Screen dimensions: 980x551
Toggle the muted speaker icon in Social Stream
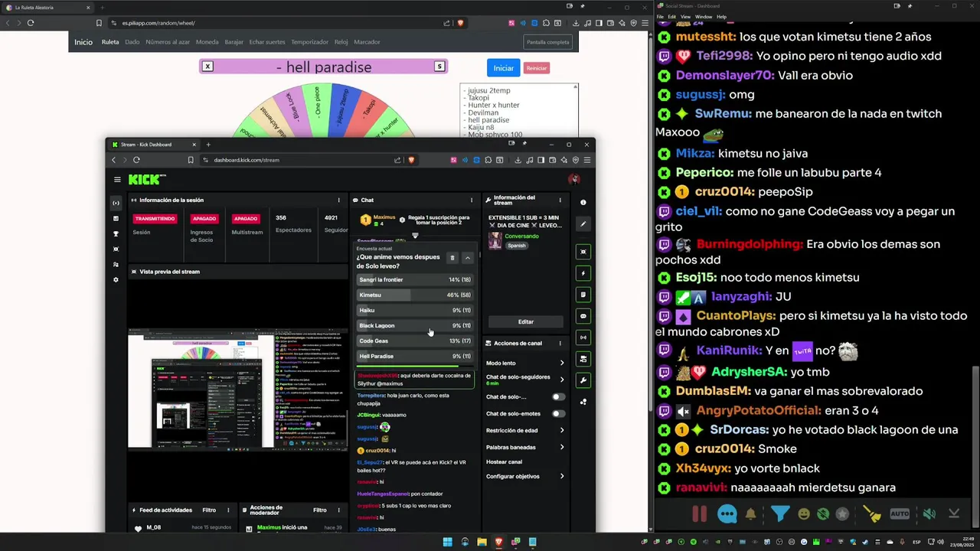(929, 514)
